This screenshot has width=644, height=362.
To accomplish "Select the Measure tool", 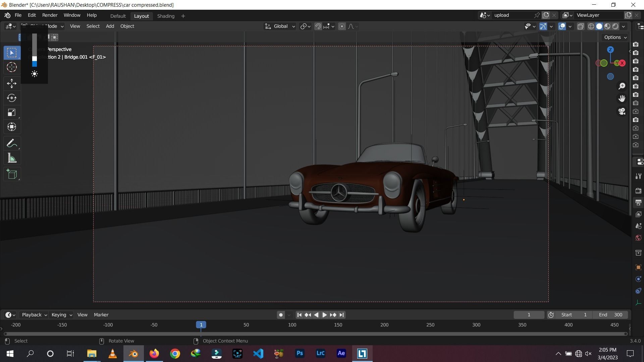I will click(x=12, y=158).
